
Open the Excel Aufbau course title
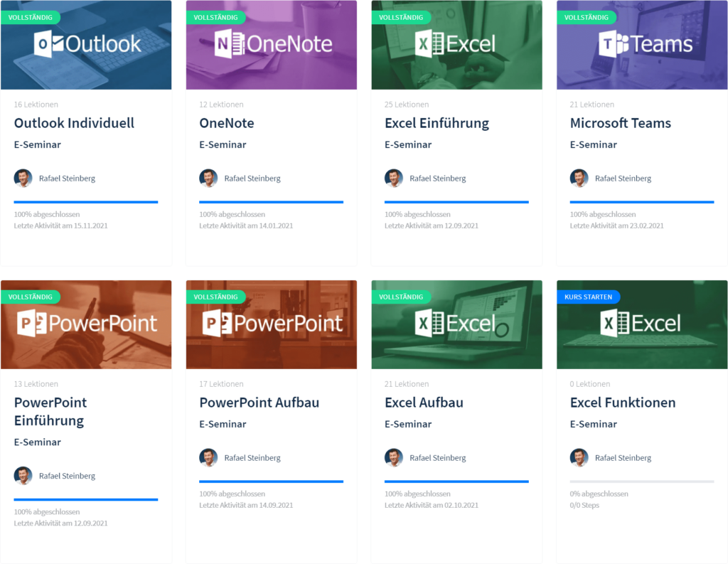coord(424,403)
